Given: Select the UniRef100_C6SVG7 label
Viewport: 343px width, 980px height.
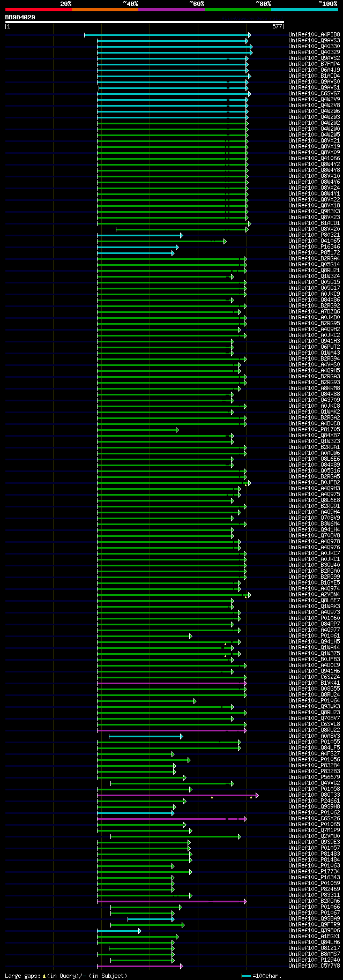Looking at the screenshot, I should tap(314, 94).
